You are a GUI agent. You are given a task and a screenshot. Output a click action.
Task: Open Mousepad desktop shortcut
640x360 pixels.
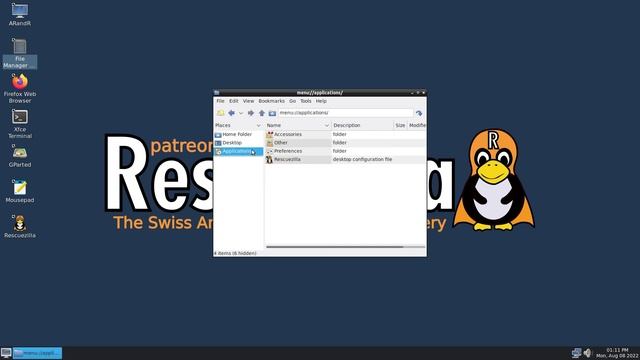point(20,191)
